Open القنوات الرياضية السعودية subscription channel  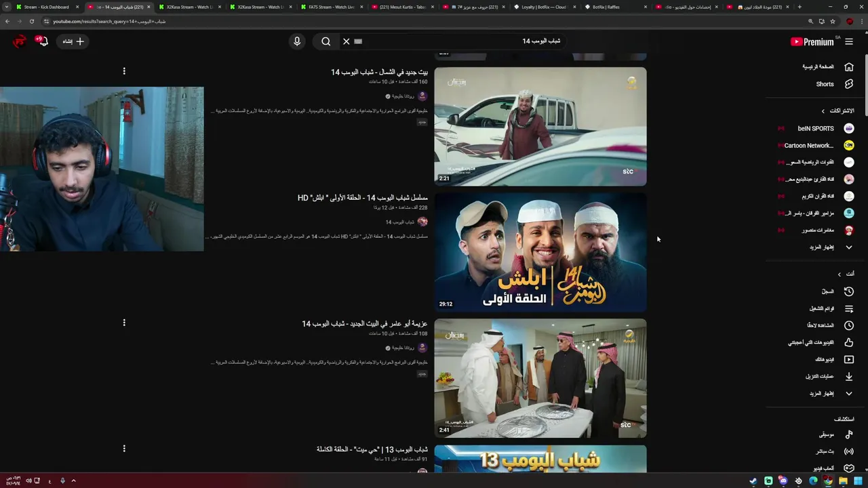point(816,162)
